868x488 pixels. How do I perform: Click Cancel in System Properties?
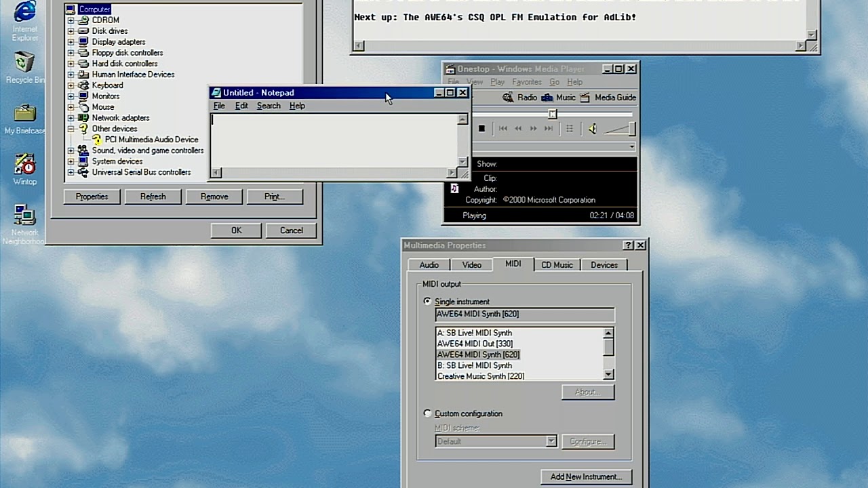tap(292, 230)
